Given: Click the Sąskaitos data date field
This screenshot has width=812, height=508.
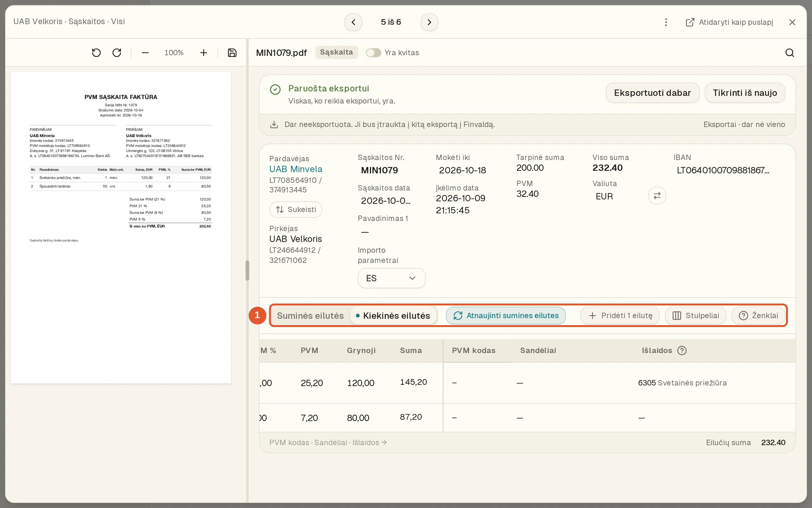Looking at the screenshot, I should [385, 201].
